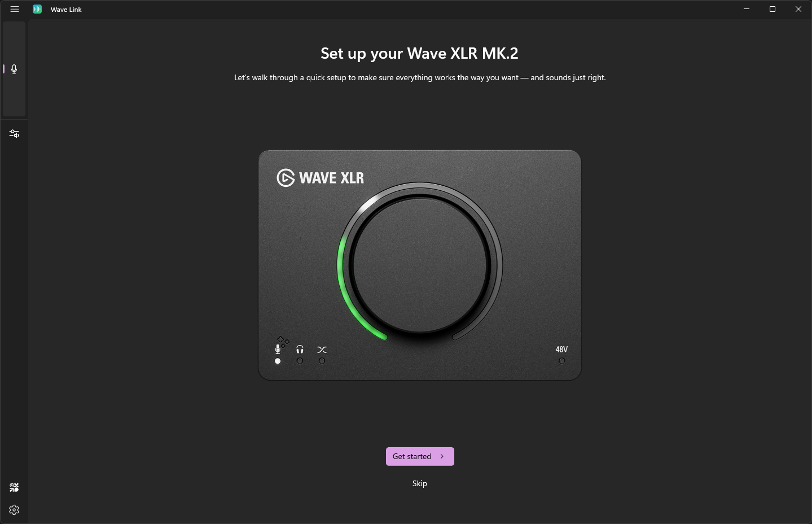This screenshot has height=524, width=812.
Task: Click the Wave Link app logo
Action: (37, 9)
